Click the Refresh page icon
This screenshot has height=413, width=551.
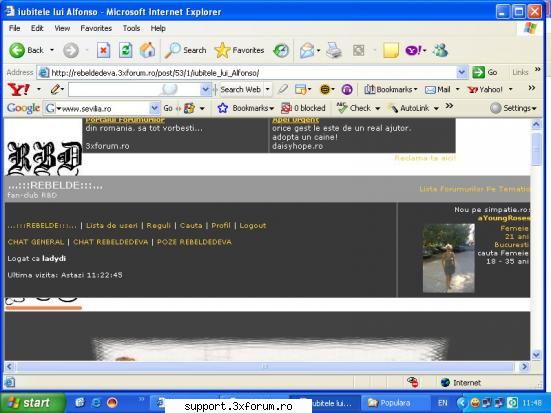click(125, 50)
